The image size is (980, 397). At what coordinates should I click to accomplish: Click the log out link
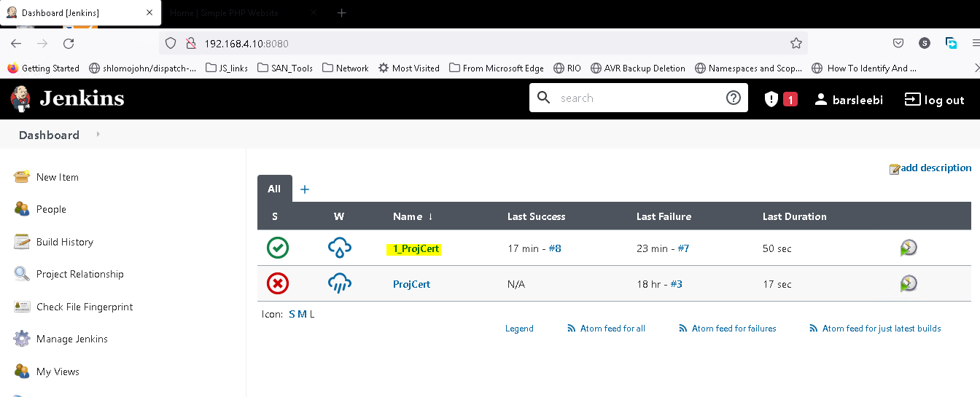pos(934,99)
